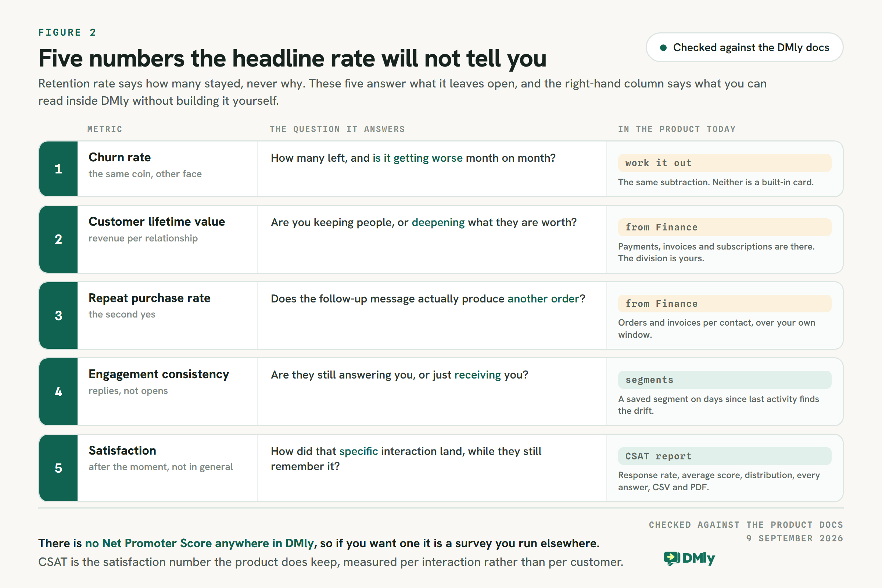Click 'The same subtraction. Neither is a built-in card.'

716,182
